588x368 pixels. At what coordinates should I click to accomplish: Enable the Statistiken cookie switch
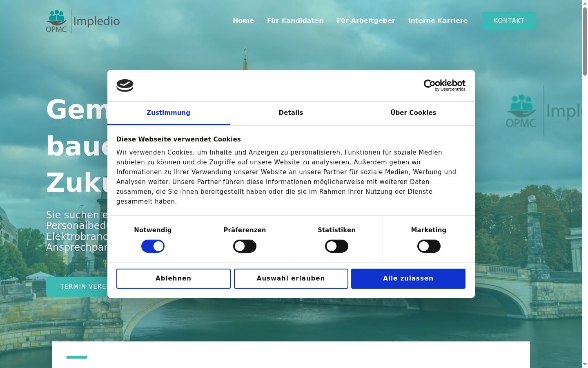click(x=336, y=246)
